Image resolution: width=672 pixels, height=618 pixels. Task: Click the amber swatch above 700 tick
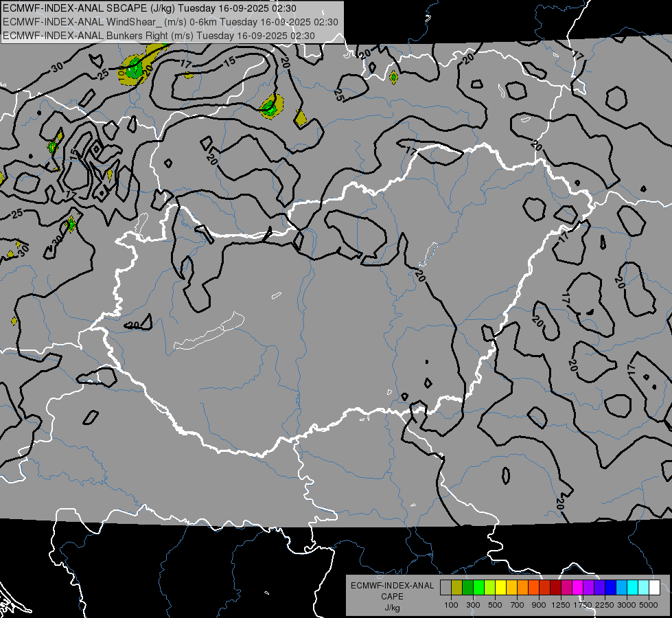click(511, 588)
